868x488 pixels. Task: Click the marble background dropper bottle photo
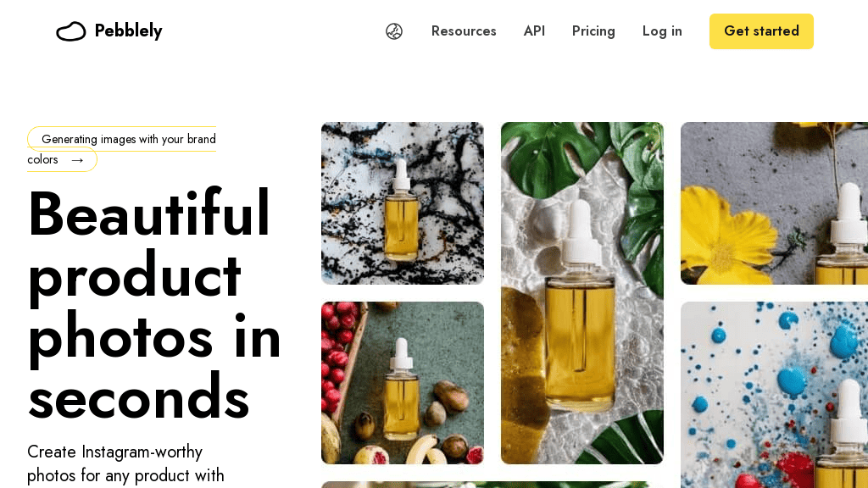(402, 202)
